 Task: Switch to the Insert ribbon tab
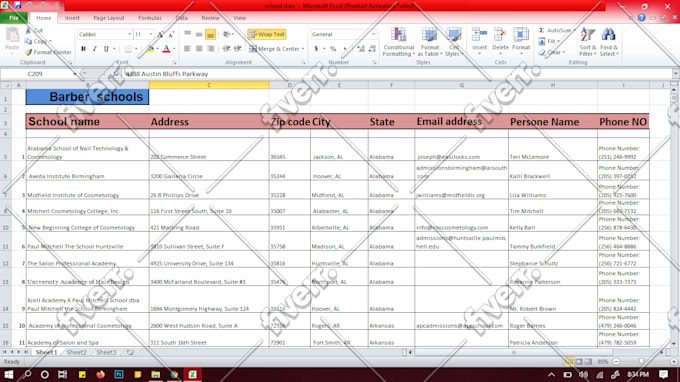[72, 18]
